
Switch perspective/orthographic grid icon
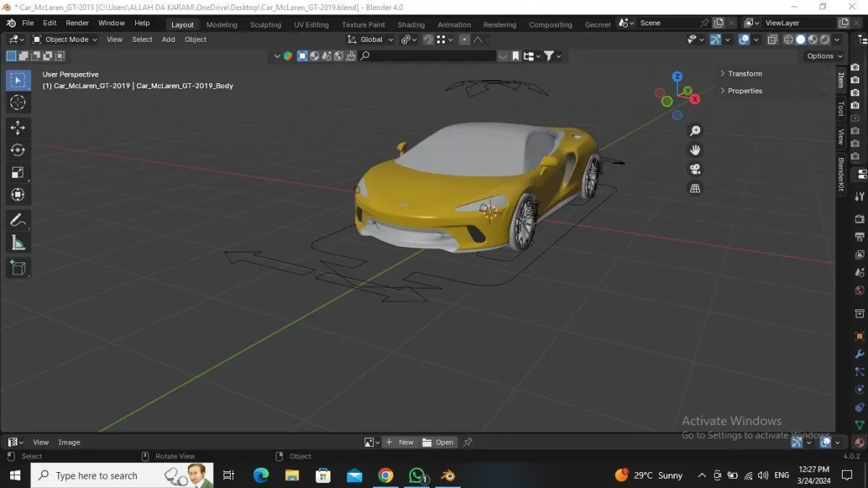(695, 188)
